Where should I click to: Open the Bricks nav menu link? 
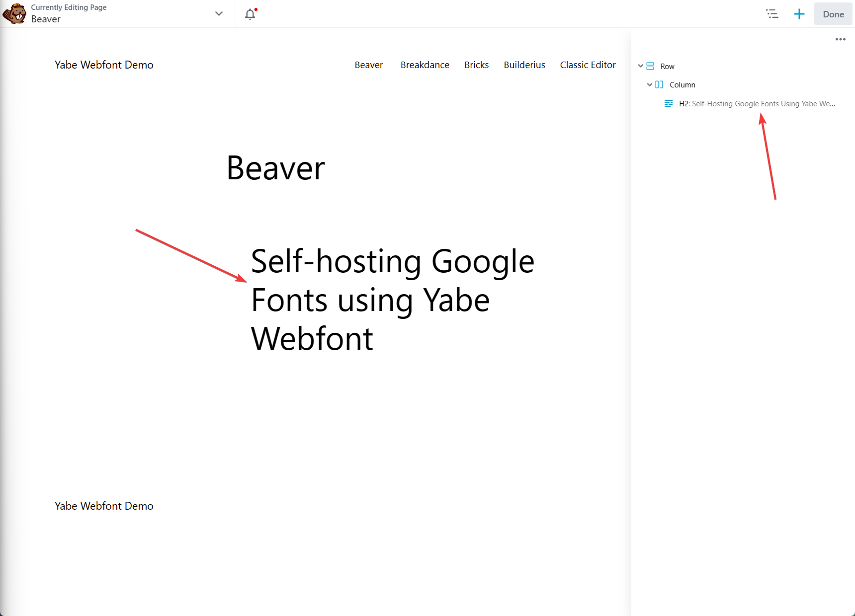click(x=477, y=65)
